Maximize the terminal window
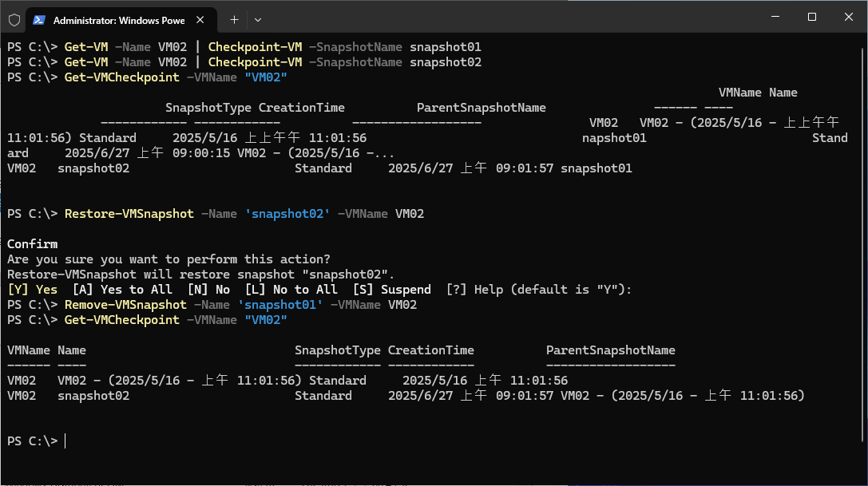This screenshot has height=486, width=868. coord(811,17)
